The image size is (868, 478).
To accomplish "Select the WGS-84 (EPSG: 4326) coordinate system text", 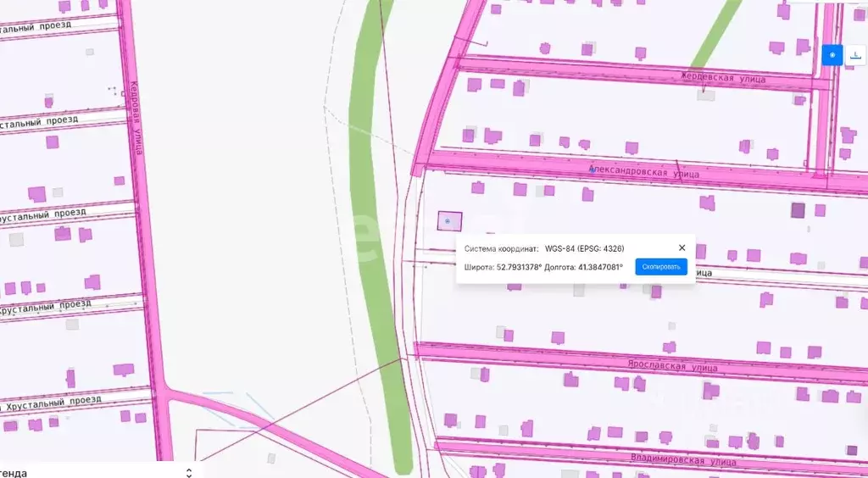I will (584, 248).
